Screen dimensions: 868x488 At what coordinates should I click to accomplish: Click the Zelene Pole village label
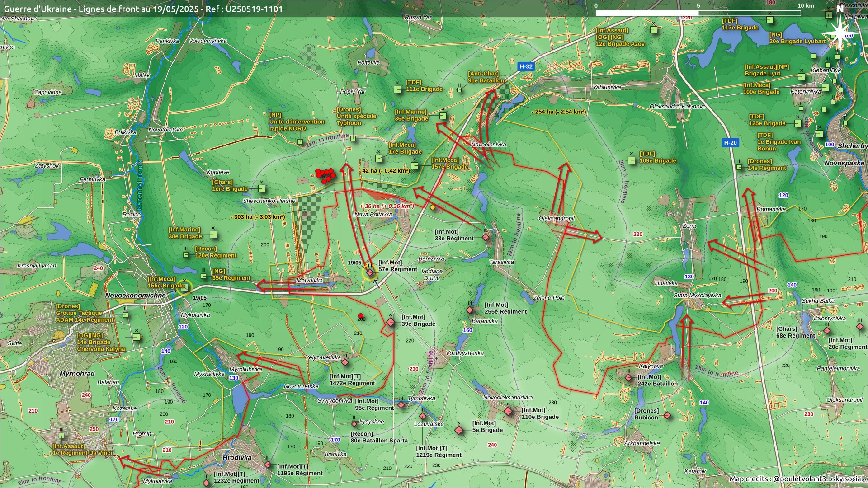549,298
